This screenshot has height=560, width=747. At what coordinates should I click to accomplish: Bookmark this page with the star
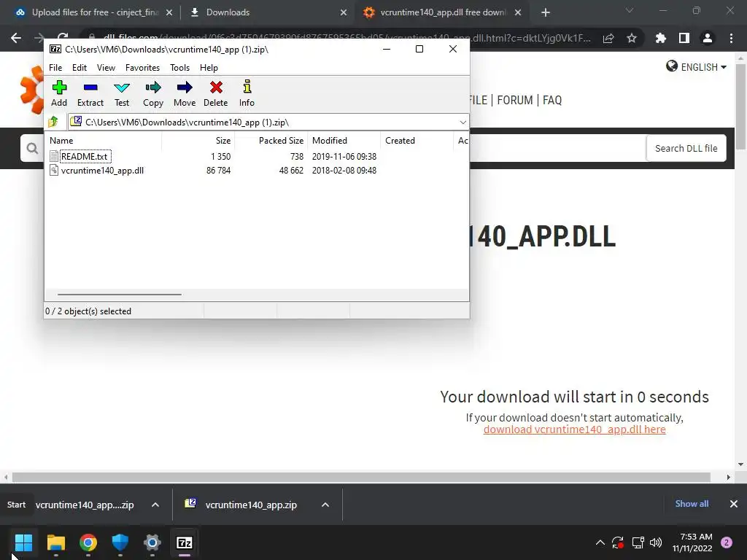point(632,38)
